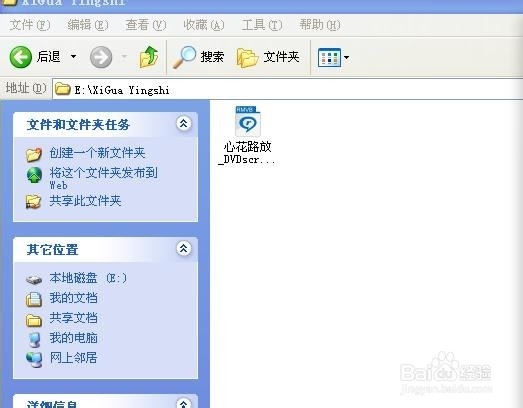Open 我的文档 link

tap(73, 298)
